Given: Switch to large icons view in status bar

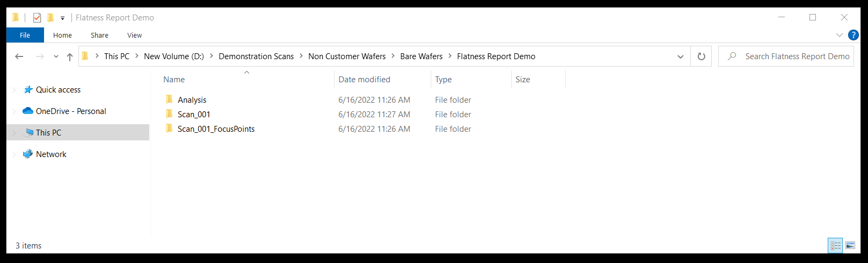Looking at the screenshot, I should (x=850, y=246).
